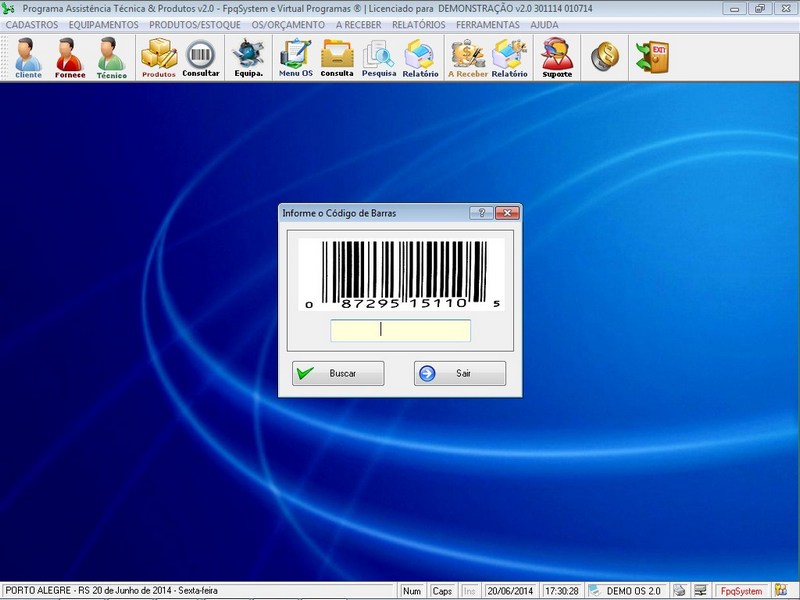This screenshot has height=600, width=800.
Task: Click the printer icon in status bar
Action: tap(679, 591)
